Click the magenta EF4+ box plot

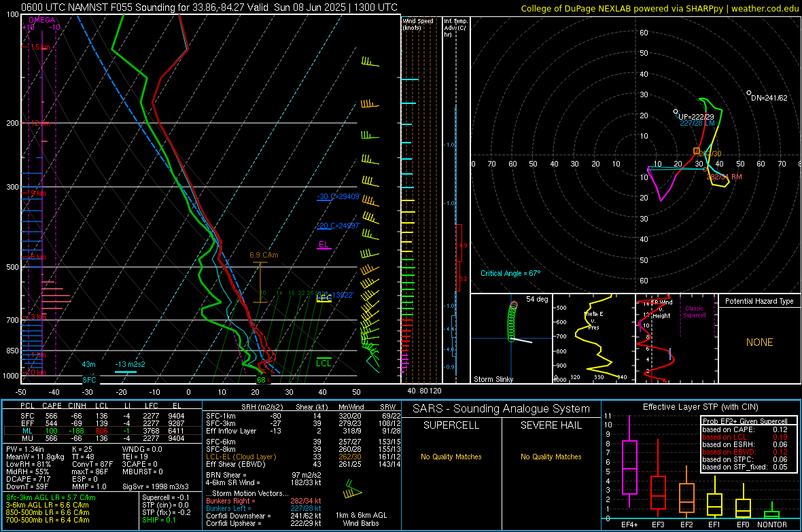pyautogui.click(x=629, y=461)
